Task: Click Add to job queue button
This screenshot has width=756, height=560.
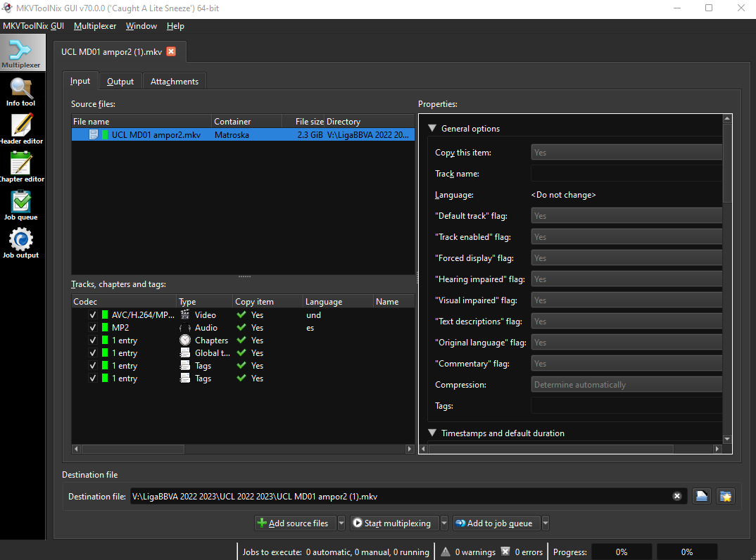Action: click(x=496, y=523)
